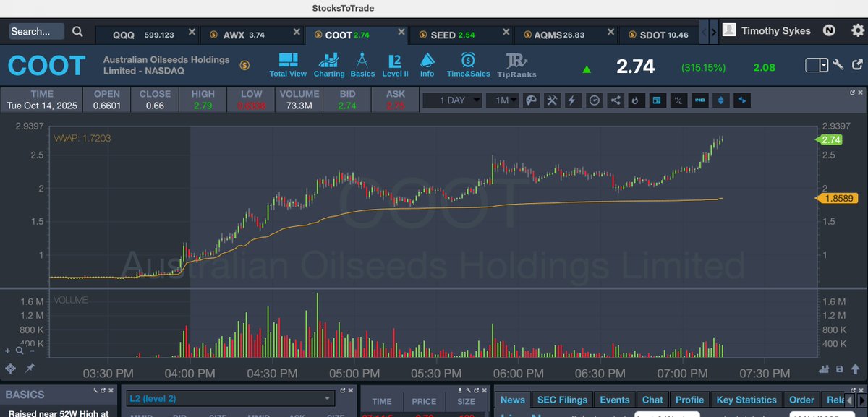Close the SEED tab
The image size is (868, 417).
[x=506, y=32]
